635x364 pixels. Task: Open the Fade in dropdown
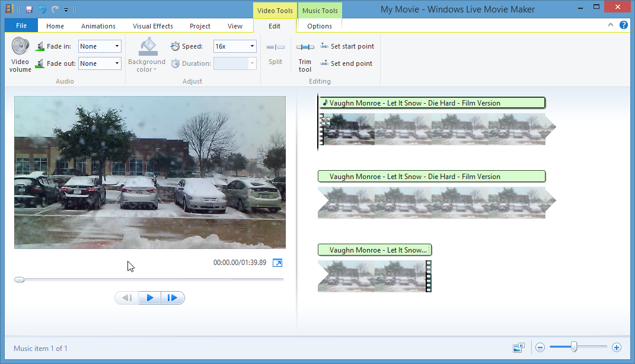pos(117,46)
